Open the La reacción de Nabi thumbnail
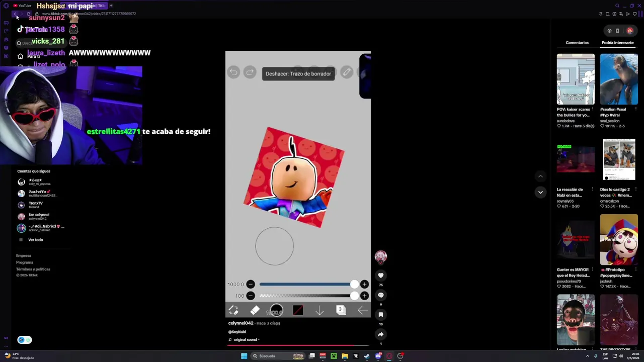The height and width of the screenshot is (362, 644). [x=576, y=159]
